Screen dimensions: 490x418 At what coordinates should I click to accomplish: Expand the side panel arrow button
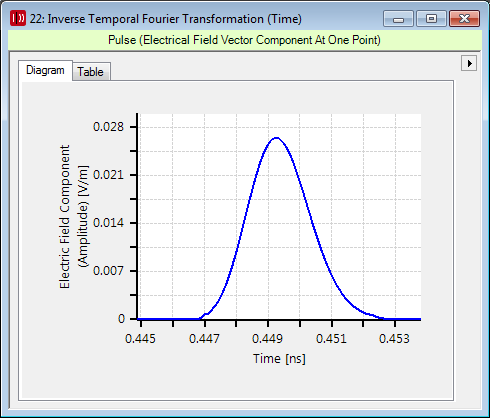pos(469,63)
